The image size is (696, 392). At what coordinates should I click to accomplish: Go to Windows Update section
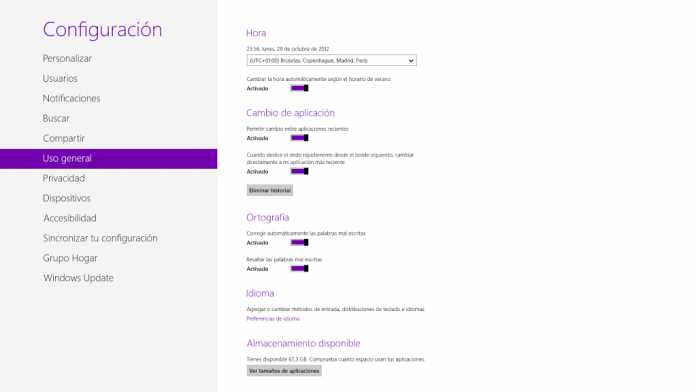point(78,278)
